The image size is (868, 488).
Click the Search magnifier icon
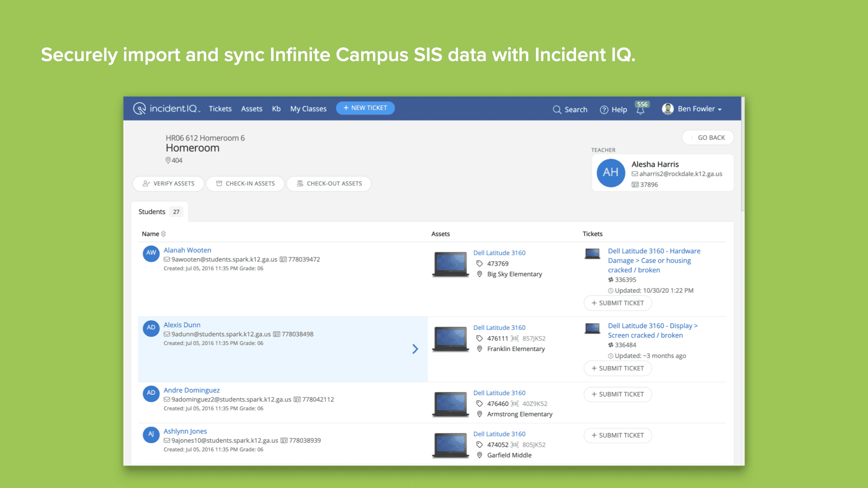[x=557, y=109]
